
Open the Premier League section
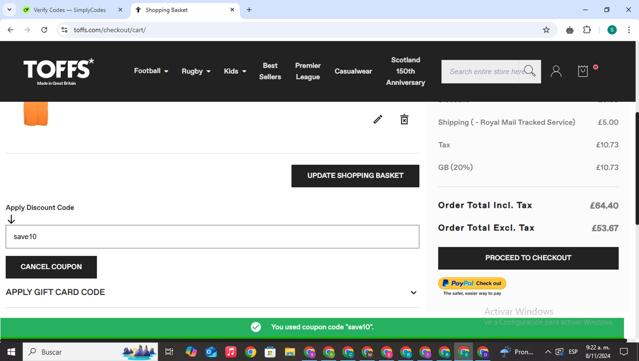click(x=308, y=71)
